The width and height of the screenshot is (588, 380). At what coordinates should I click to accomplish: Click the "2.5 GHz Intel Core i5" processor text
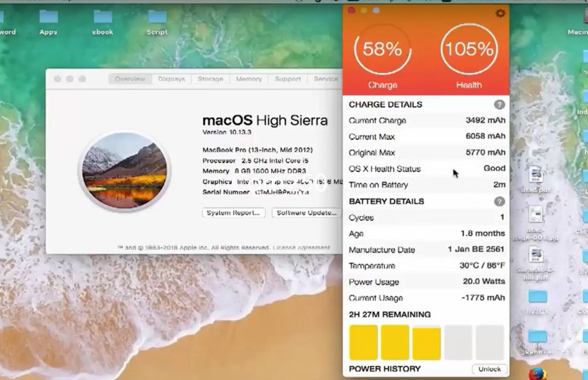point(275,160)
